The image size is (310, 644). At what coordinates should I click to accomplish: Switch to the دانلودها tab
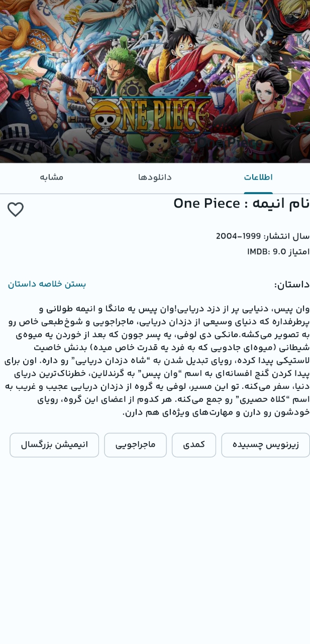coord(155,178)
